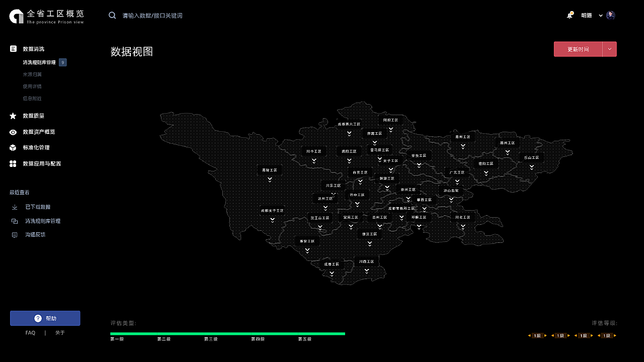Expand the dropdown arrow beside 更新时间

coord(610,49)
